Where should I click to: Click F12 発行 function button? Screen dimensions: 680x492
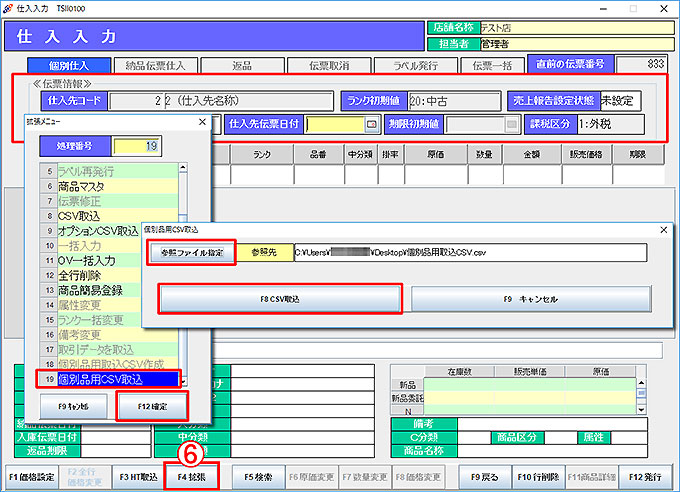646,477
